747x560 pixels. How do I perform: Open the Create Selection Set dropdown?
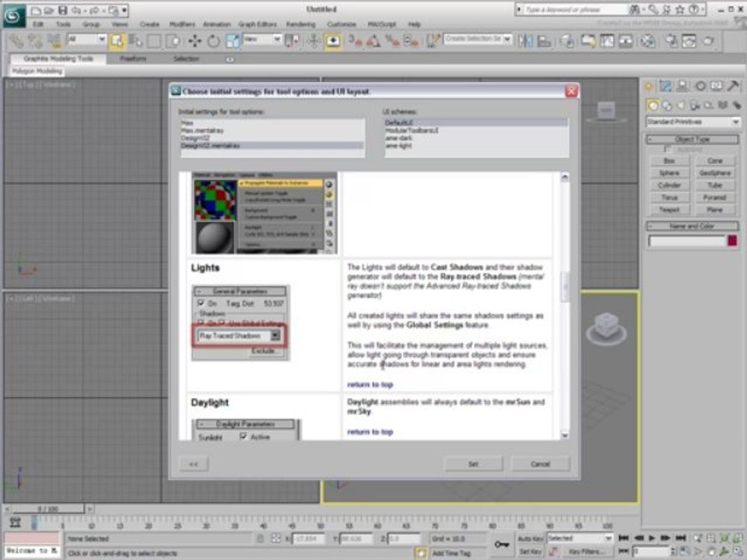[478, 39]
